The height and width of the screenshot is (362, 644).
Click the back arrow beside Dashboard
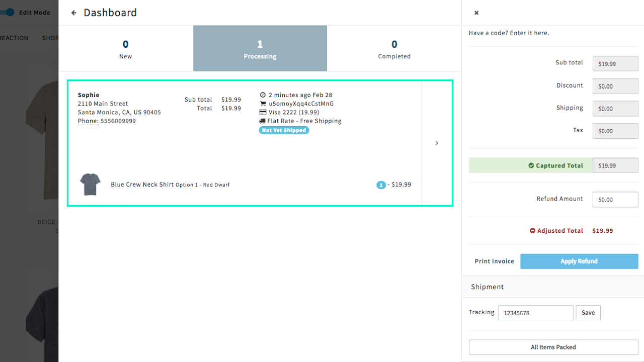[x=74, y=13]
